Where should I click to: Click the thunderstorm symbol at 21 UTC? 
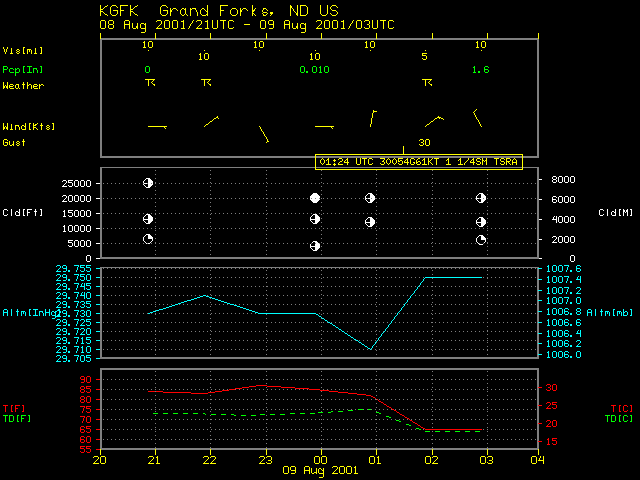tap(150, 83)
